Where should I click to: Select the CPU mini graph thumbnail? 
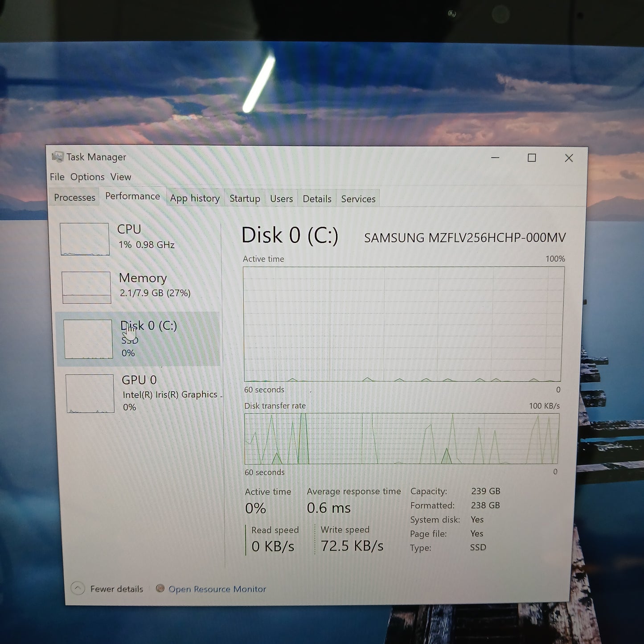(x=85, y=239)
